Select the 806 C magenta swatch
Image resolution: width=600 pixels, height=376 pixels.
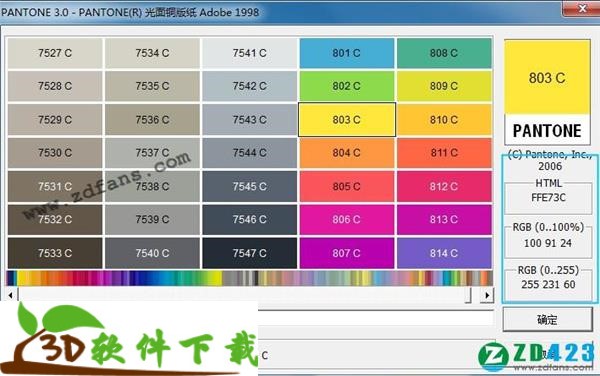click(347, 220)
